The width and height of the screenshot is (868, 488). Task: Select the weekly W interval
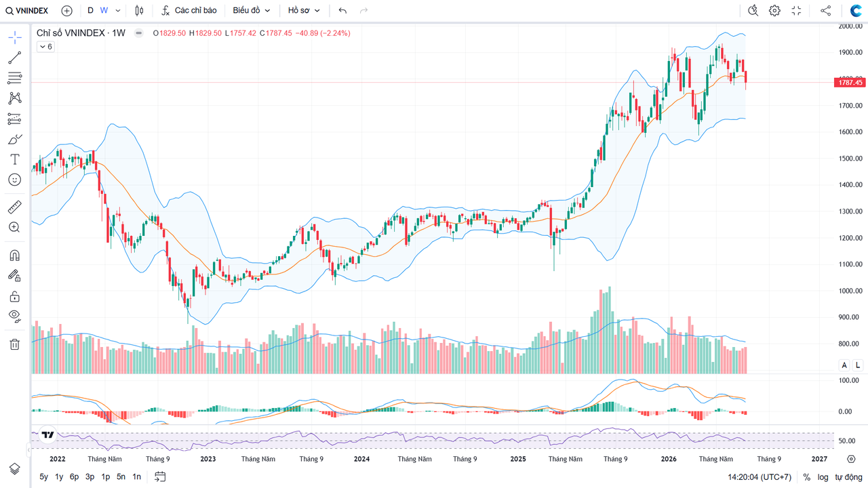tap(104, 11)
